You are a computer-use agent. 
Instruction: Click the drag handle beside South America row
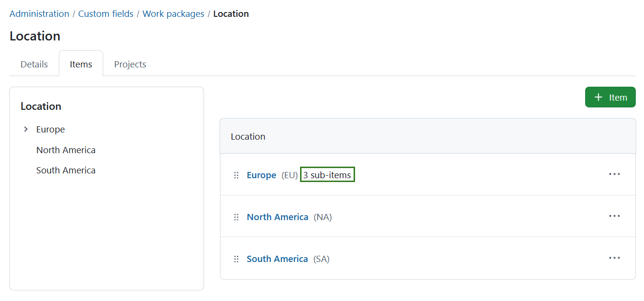click(x=236, y=259)
